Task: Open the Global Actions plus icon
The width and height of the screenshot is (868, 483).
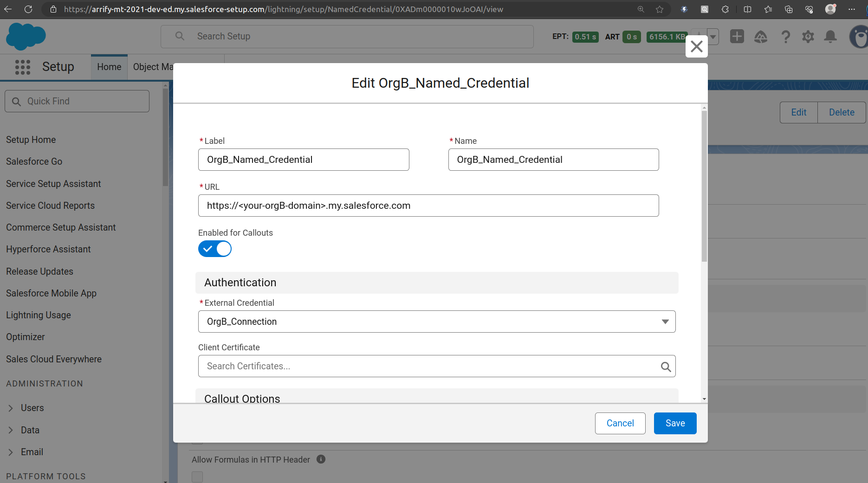Action: (x=737, y=36)
